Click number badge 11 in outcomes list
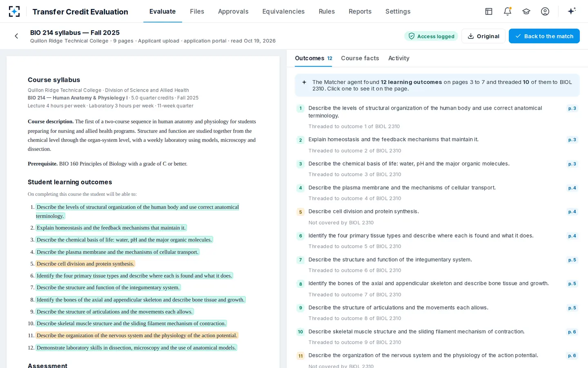Image resolution: width=588 pixels, height=368 pixels. pos(301,356)
